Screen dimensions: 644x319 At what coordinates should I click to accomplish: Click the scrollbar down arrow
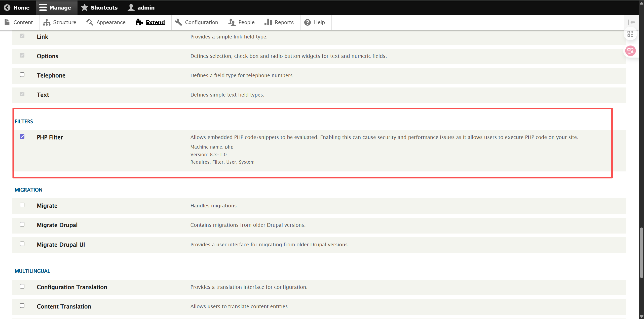click(641, 316)
